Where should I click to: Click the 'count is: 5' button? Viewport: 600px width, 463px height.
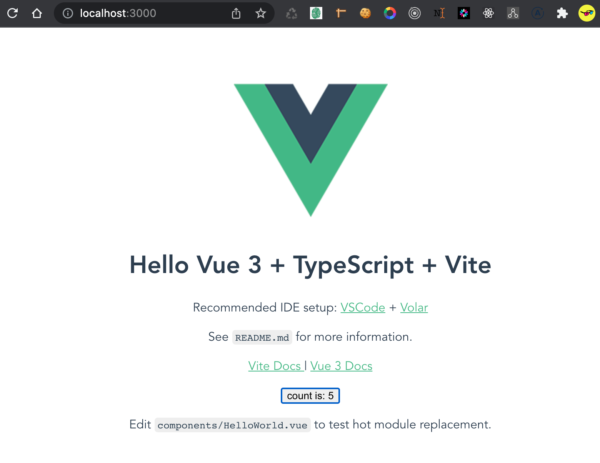[310, 396]
